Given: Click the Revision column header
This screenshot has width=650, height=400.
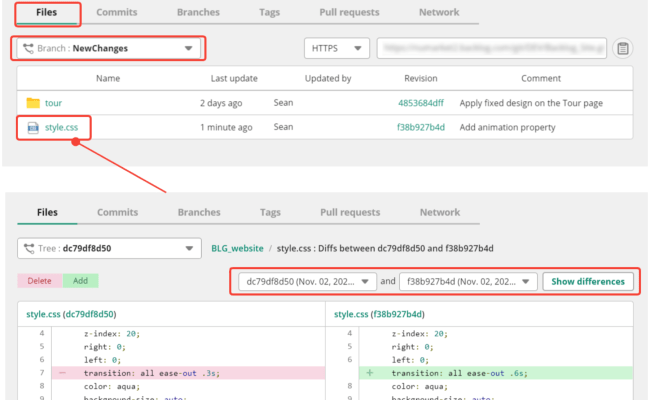Looking at the screenshot, I should (x=421, y=78).
